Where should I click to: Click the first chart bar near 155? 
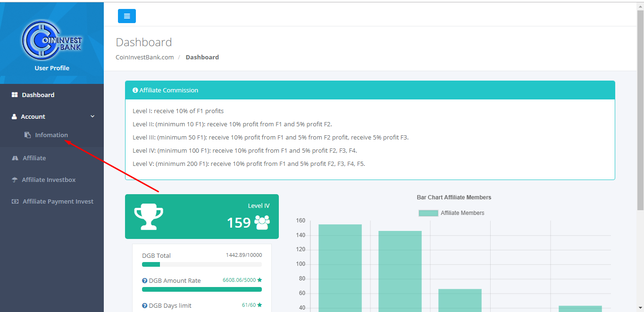click(340, 268)
